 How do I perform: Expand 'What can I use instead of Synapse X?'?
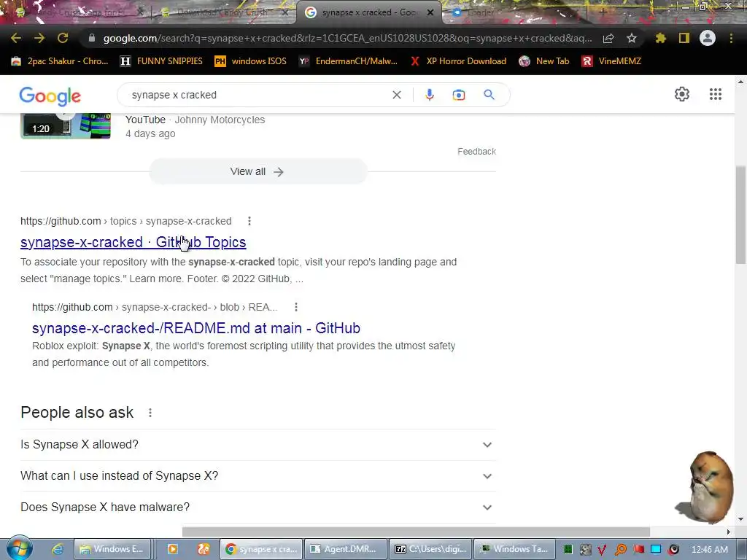click(x=258, y=476)
